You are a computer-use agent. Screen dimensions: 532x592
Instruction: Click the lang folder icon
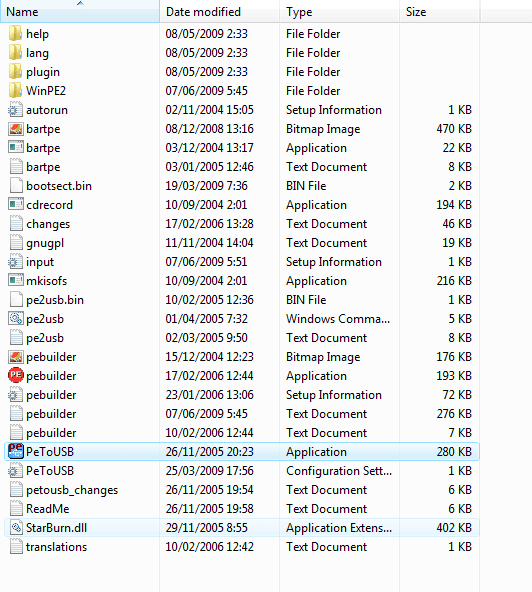tap(15, 52)
